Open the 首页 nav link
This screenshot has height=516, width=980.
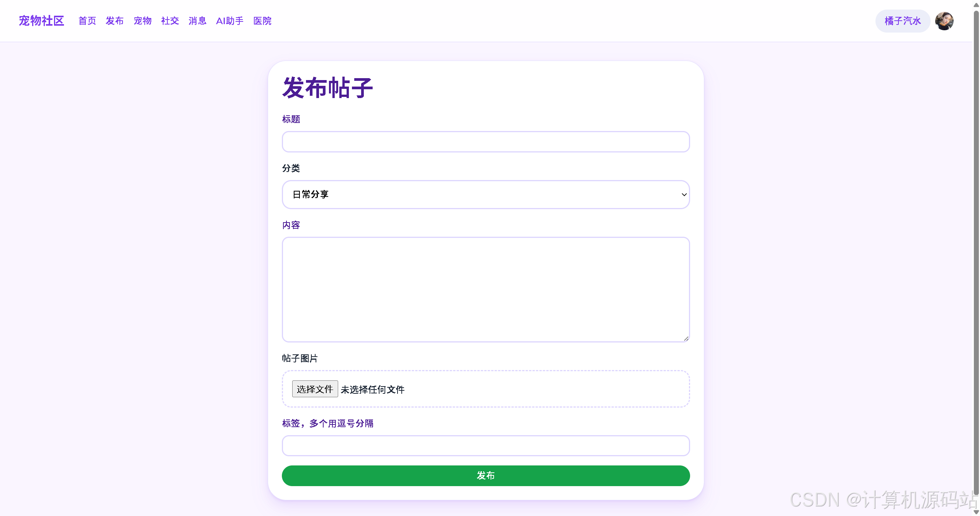point(87,21)
